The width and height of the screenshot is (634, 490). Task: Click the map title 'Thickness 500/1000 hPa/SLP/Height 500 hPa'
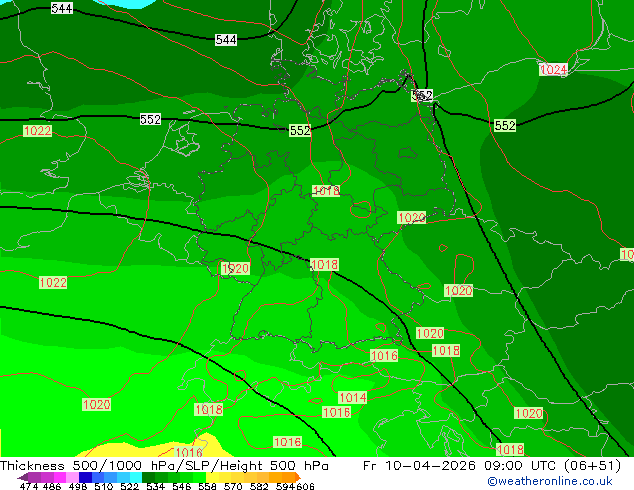pos(164,466)
